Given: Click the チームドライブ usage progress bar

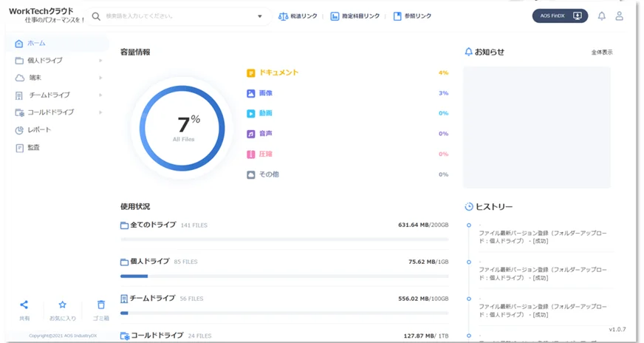Looking at the screenshot, I should 284,313.
